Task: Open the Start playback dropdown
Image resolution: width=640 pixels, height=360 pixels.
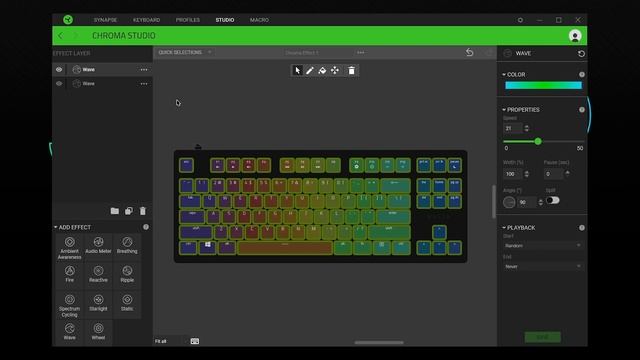Action: (x=542, y=246)
